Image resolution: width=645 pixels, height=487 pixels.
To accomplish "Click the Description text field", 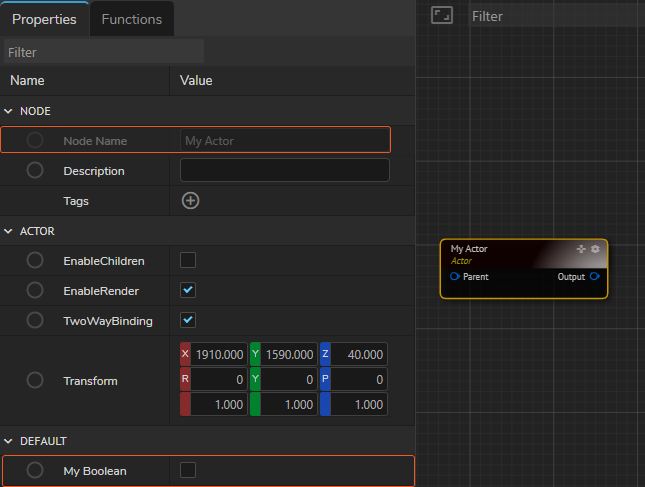I will tap(285, 171).
